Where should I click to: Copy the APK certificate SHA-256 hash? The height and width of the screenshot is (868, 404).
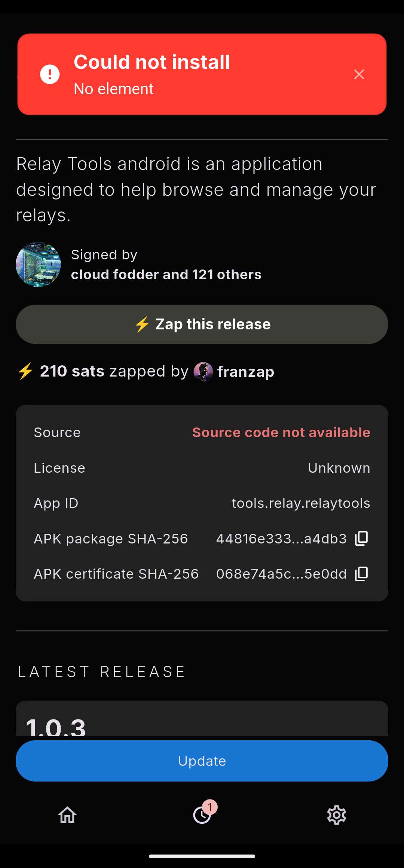click(361, 574)
